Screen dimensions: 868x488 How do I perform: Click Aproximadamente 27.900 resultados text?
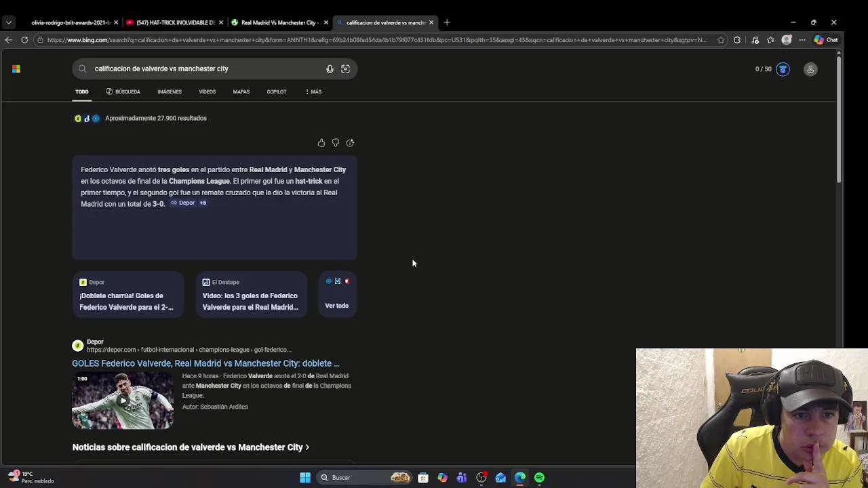point(156,118)
